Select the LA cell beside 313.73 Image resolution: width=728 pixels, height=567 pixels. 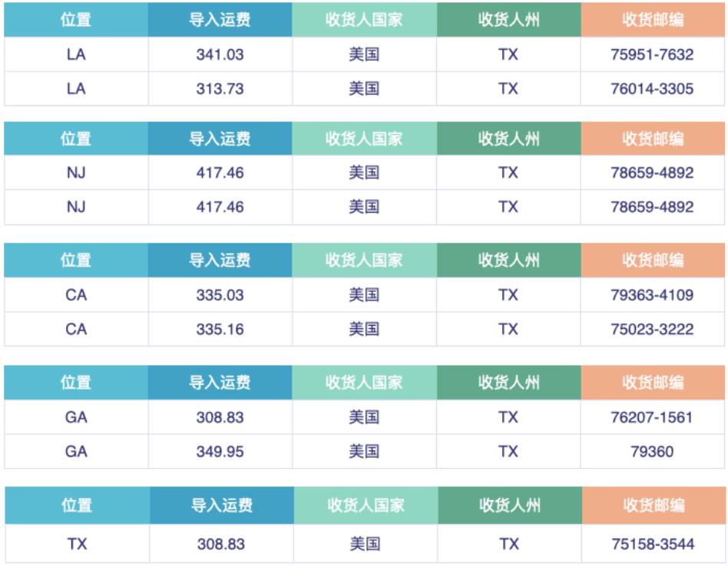point(76,88)
